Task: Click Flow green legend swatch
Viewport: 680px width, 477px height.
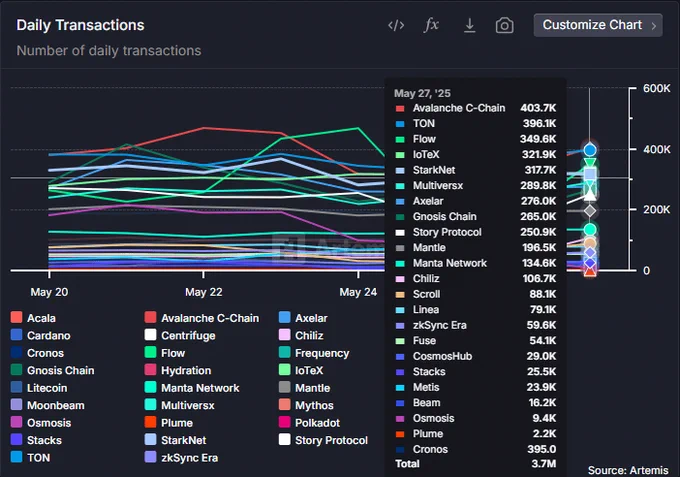Action: pos(150,352)
